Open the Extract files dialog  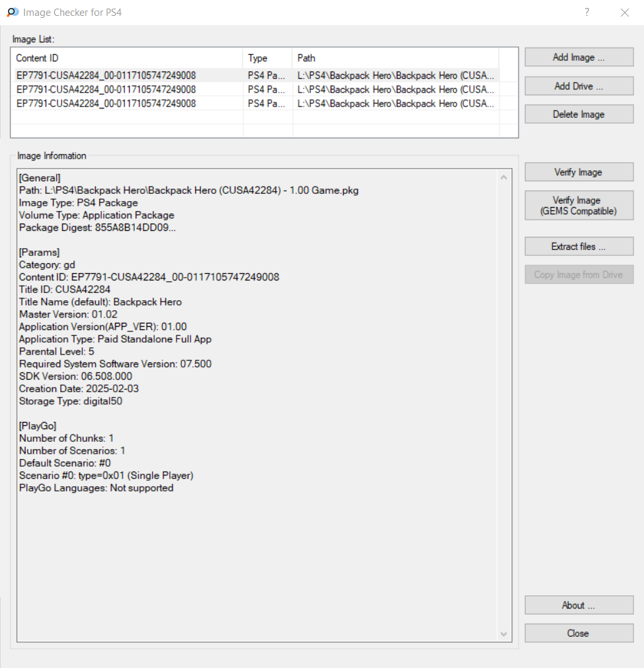point(579,246)
